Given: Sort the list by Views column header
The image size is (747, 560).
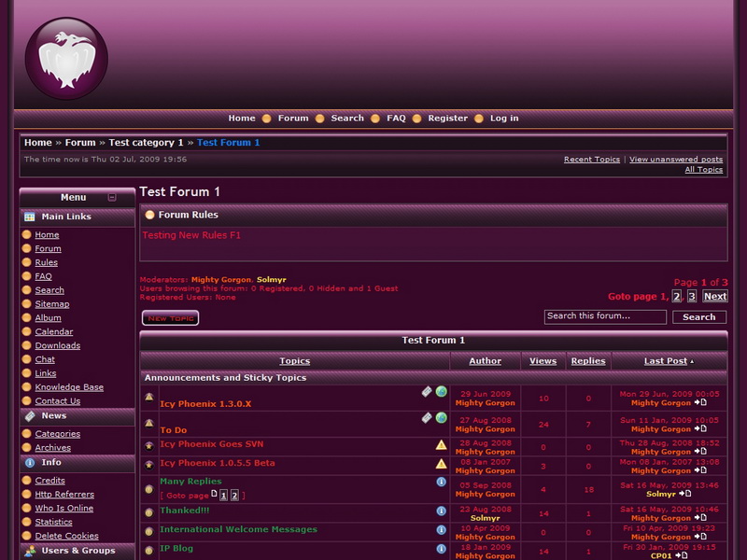Looking at the screenshot, I should [x=543, y=361].
